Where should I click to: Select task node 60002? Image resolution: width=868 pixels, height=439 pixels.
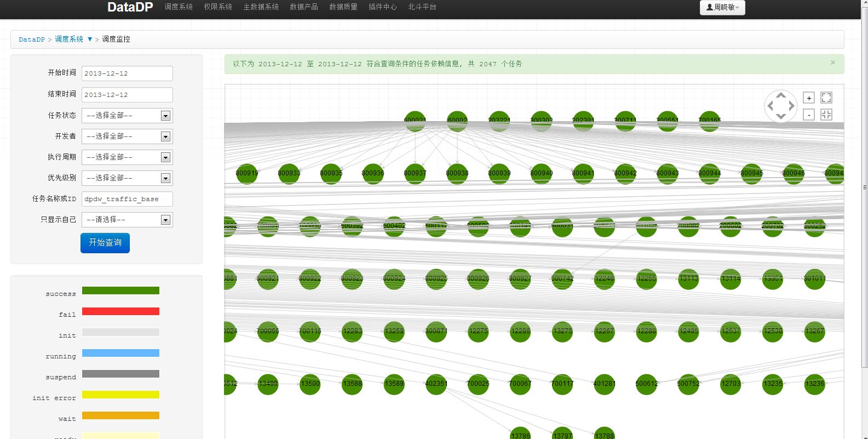point(457,121)
